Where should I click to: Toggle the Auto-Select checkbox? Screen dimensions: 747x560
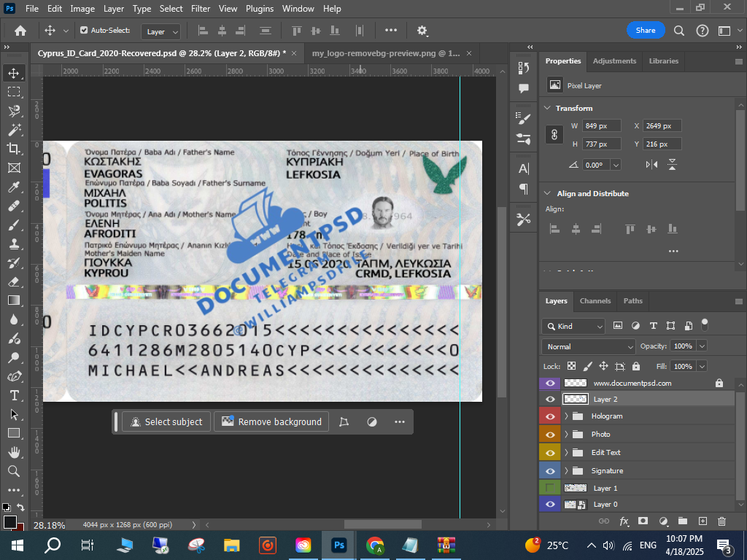84,30
